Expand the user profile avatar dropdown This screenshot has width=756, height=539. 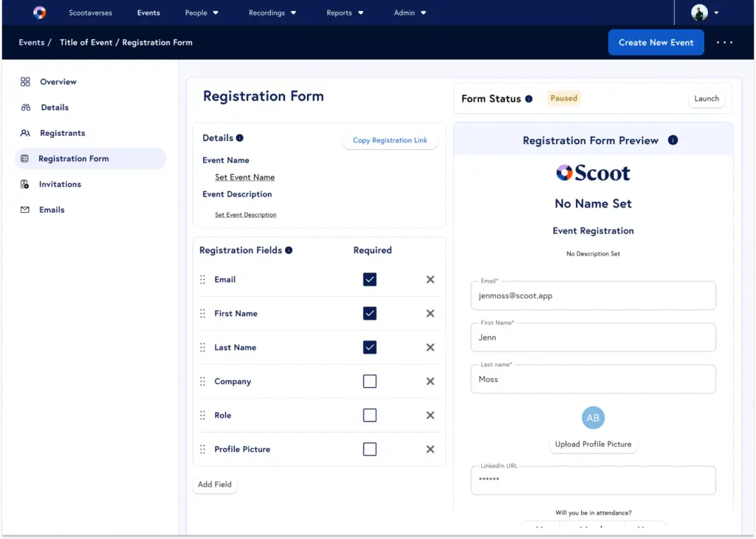click(x=705, y=13)
